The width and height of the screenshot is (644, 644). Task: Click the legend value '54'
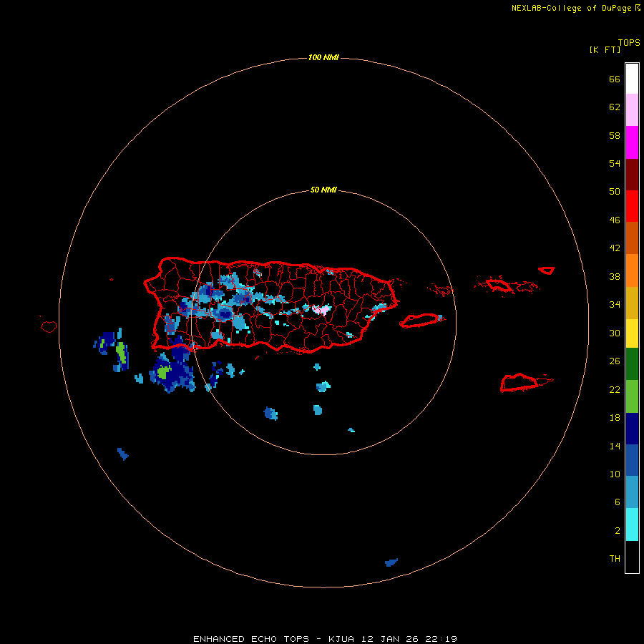[x=615, y=163]
